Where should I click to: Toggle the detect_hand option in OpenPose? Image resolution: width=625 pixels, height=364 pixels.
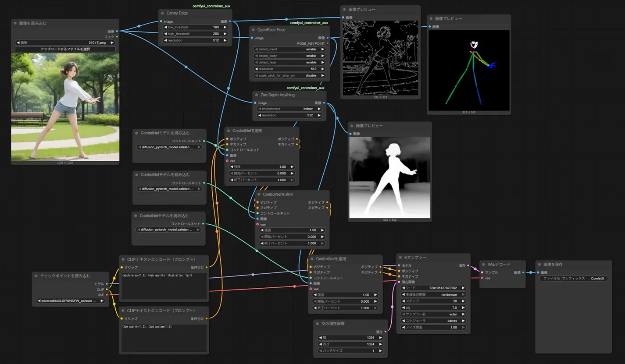[289, 49]
